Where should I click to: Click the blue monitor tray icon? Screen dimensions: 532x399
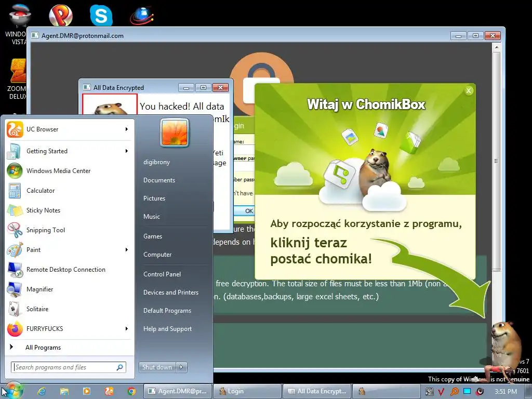pos(467,391)
